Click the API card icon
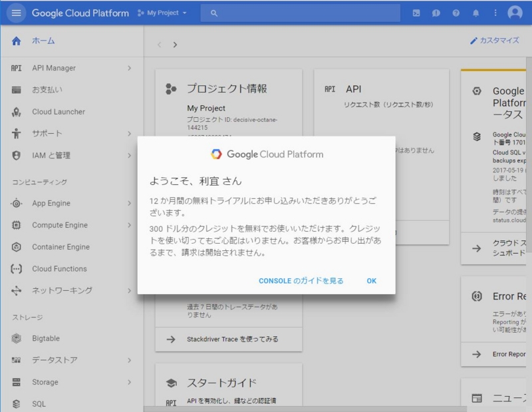This screenshot has width=532, height=412. click(330, 89)
